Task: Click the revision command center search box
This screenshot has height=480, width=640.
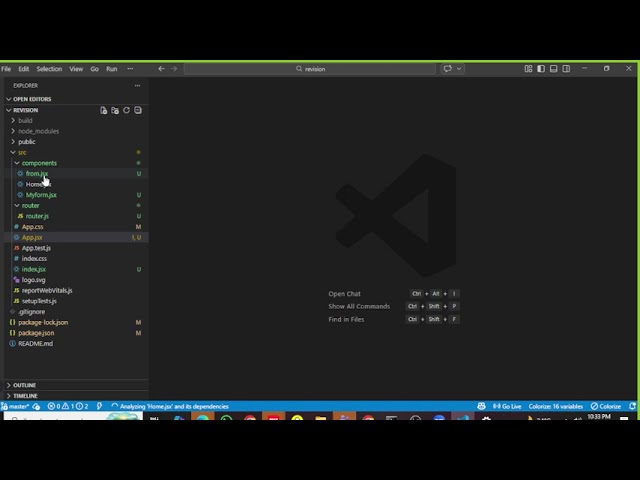Action: click(x=310, y=69)
